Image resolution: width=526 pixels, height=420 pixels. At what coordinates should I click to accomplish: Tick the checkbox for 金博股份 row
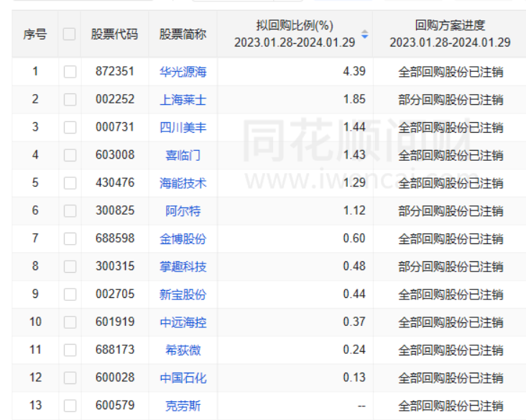(x=70, y=238)
